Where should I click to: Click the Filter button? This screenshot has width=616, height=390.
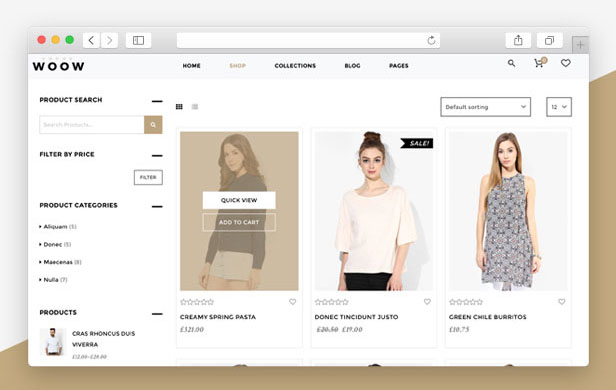pyautogui.click(x=148, y=177)
